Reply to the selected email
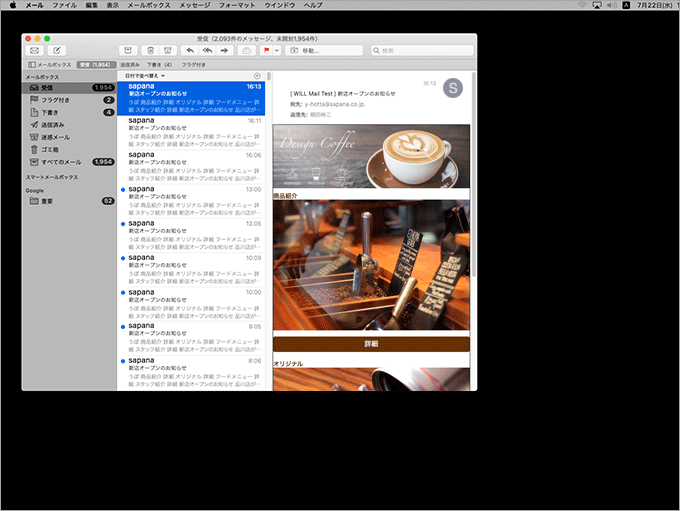This screenshot has width=680, height=511. [x=190, y=50]
